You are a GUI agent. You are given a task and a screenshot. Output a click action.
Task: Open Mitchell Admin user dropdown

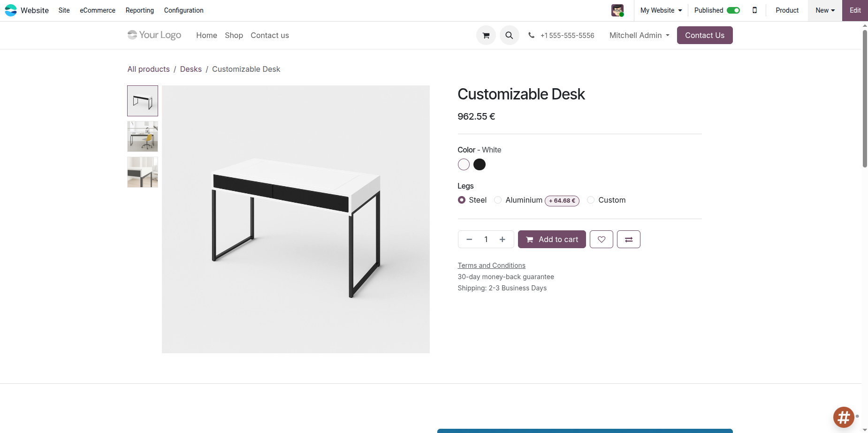point(639,35)
